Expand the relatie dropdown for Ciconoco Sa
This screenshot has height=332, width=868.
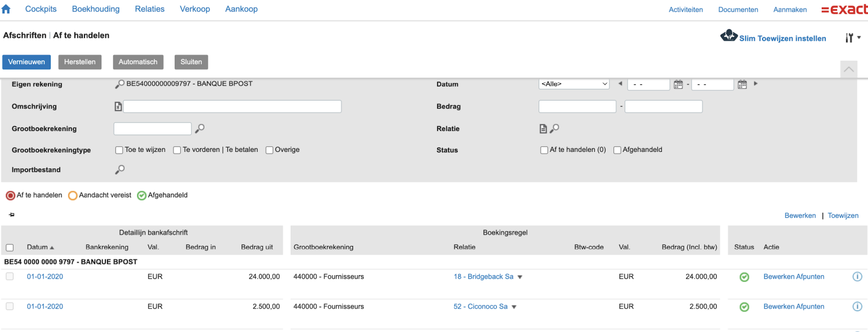tap(513, 306)
